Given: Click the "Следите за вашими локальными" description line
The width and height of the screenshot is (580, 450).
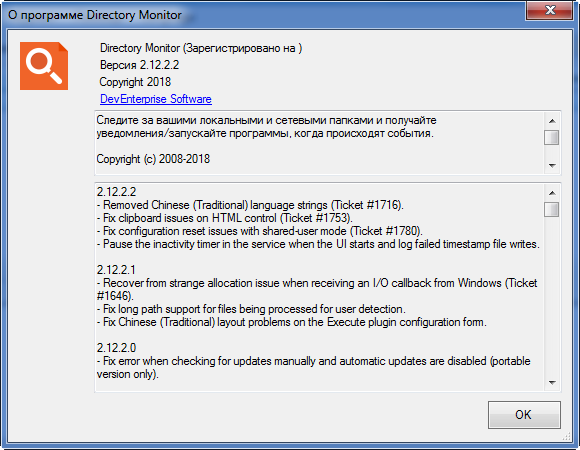Looking at the screenshot, I should point(266,120).
